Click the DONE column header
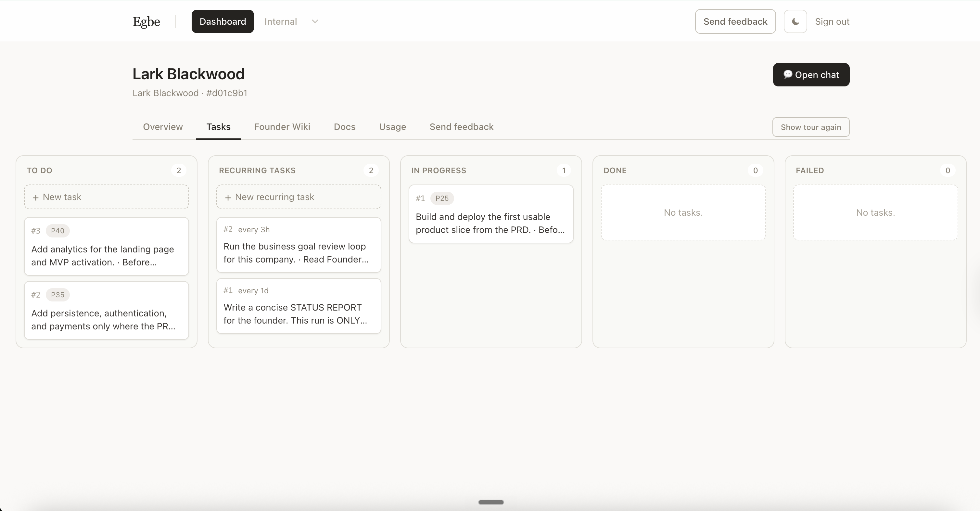Viewport: 980px width, 511px height. tap(615, 171)
